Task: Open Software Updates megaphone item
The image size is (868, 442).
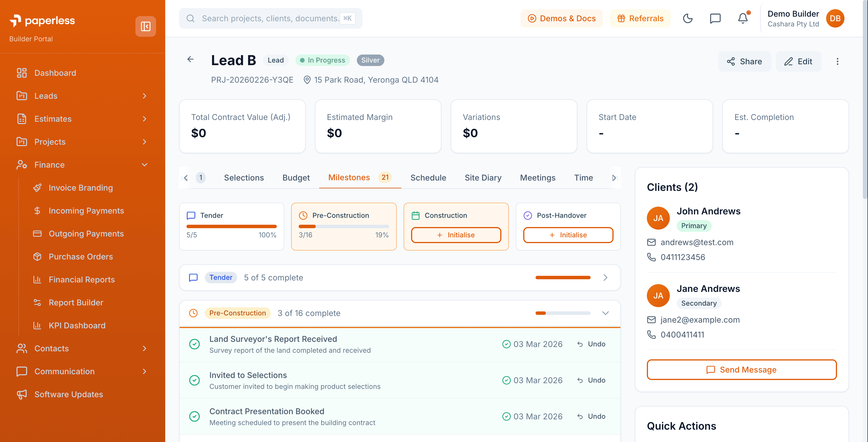Action: tap(69, 394)
